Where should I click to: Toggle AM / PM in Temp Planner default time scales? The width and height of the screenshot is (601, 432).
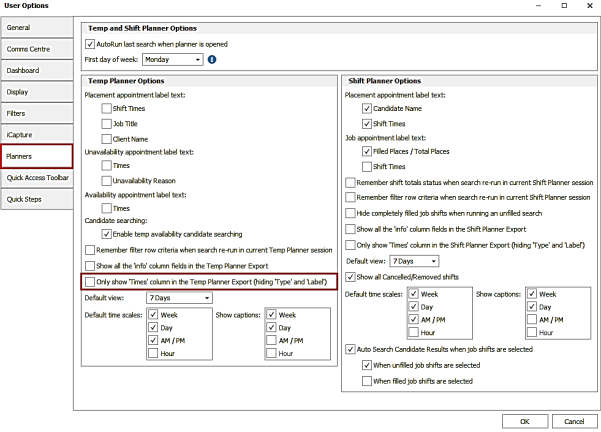click(153, 340)
